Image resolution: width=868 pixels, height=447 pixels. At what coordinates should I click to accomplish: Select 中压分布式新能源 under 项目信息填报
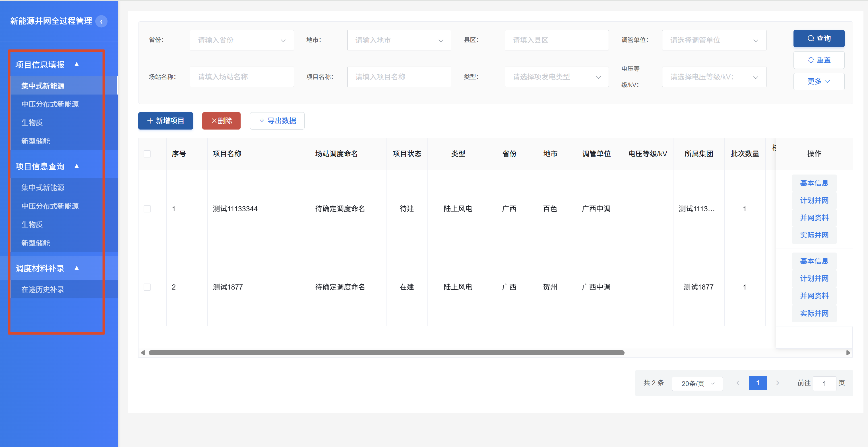64,104
